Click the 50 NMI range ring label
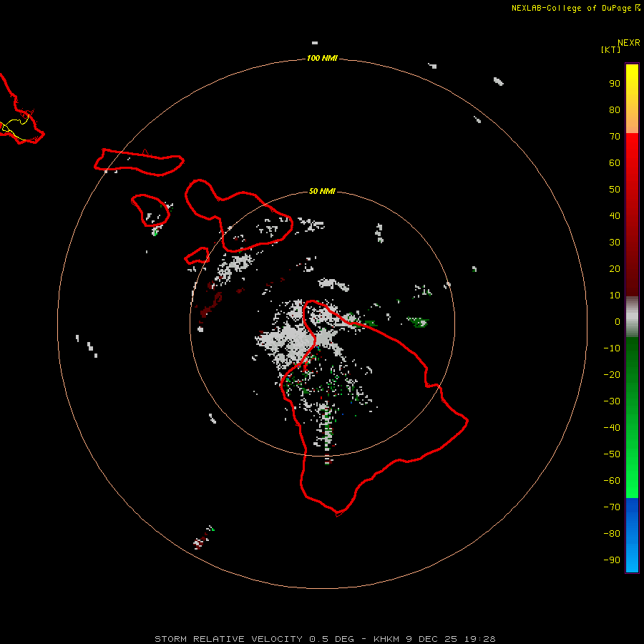 [322, 191]
